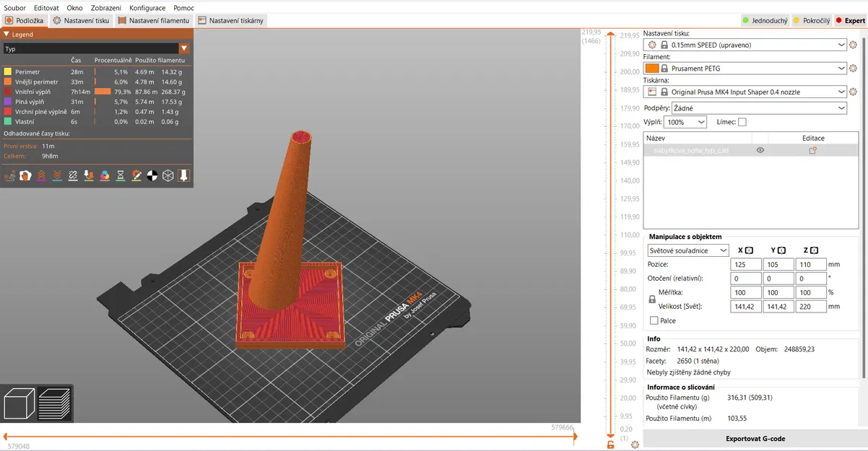The width and height of the screenshot is (868, 451).
Task: Toggle travel moves display in legend
Action: [10, 175]
